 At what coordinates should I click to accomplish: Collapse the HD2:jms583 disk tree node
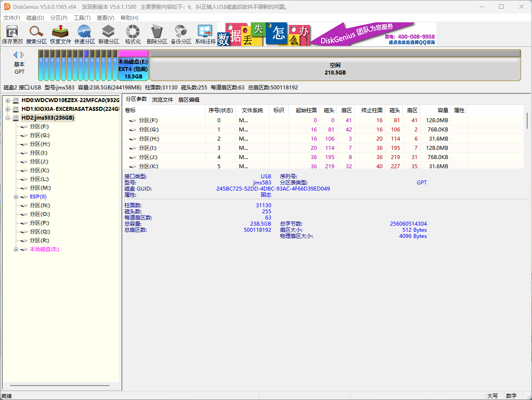click(7, 118)
